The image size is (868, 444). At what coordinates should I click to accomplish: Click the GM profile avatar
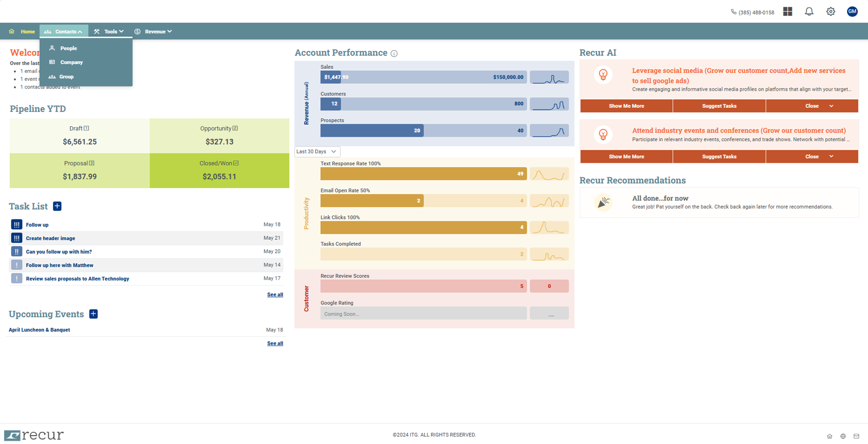click(852, 11)
